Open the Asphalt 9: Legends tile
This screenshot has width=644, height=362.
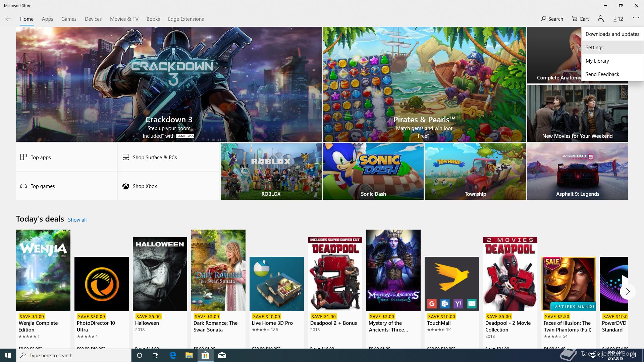(x=577, y=172)
